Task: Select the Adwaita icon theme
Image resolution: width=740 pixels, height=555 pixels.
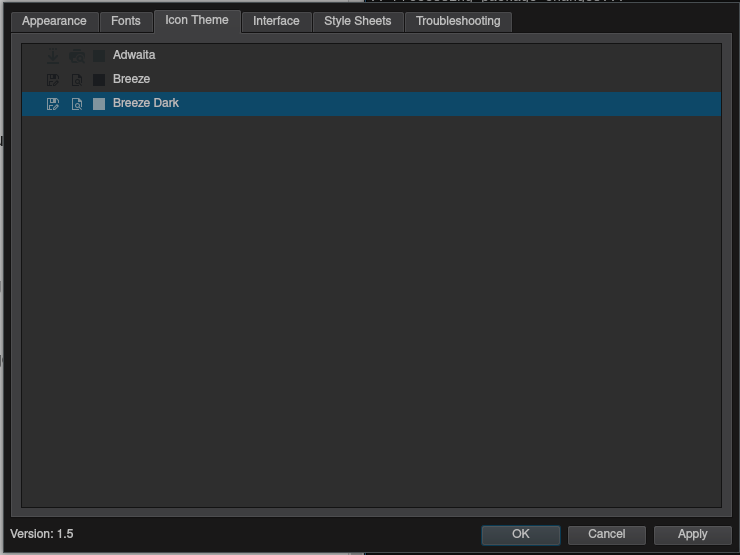Action: coord(134,56)
